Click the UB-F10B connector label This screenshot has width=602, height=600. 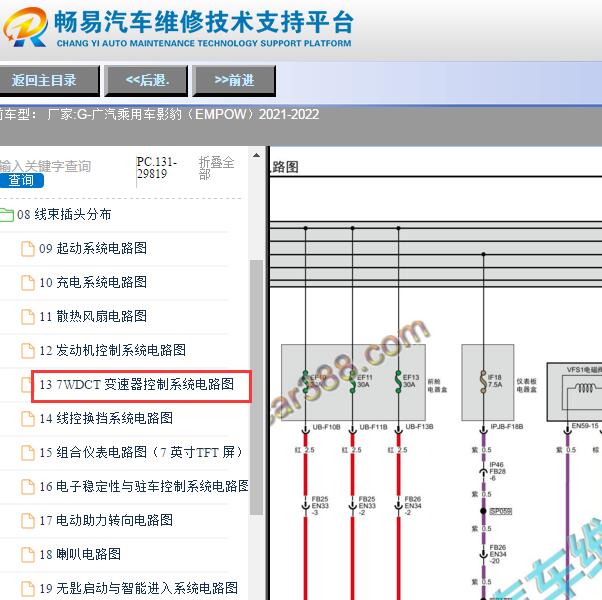[326, 427]
